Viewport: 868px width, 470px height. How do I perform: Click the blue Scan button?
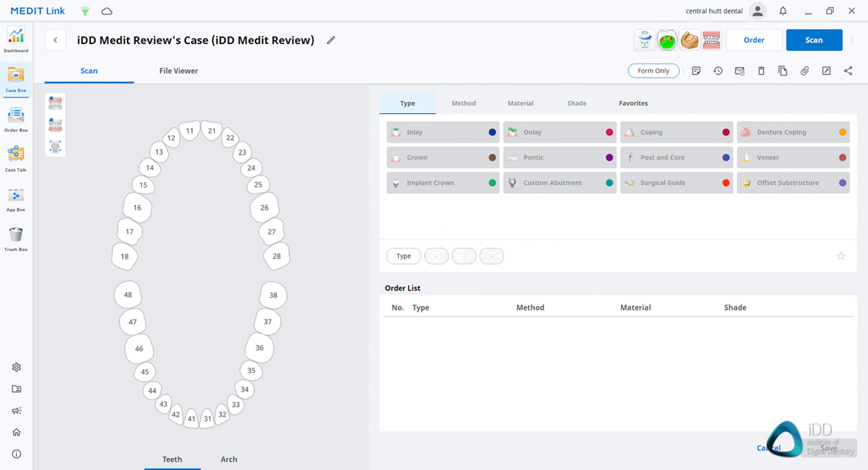[x=814, y=40]
